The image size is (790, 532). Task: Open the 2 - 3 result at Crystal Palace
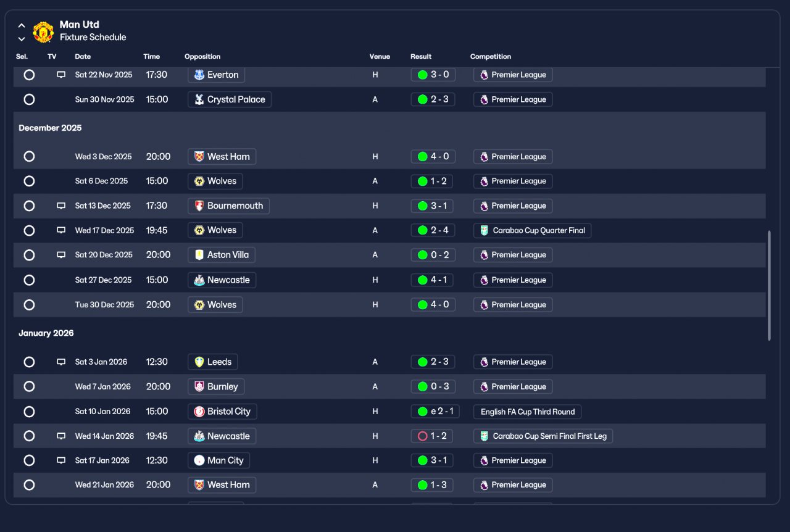(x=433, y=99)
